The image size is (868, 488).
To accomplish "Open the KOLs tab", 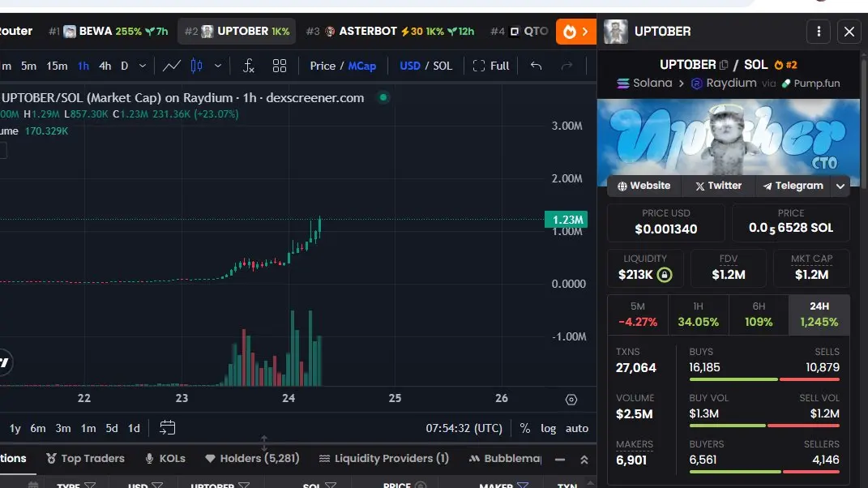I will click(165, 459).
